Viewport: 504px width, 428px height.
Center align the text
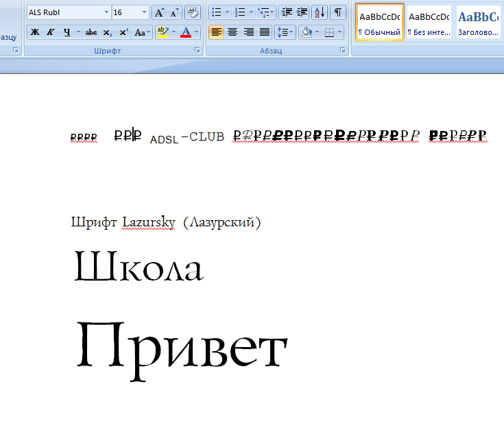coord(232,32)
